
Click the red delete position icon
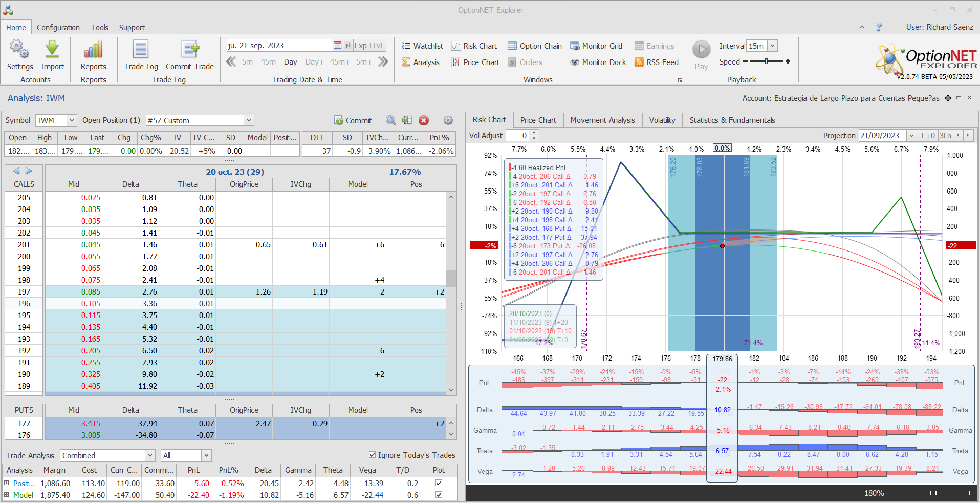(x=424, y=120)
